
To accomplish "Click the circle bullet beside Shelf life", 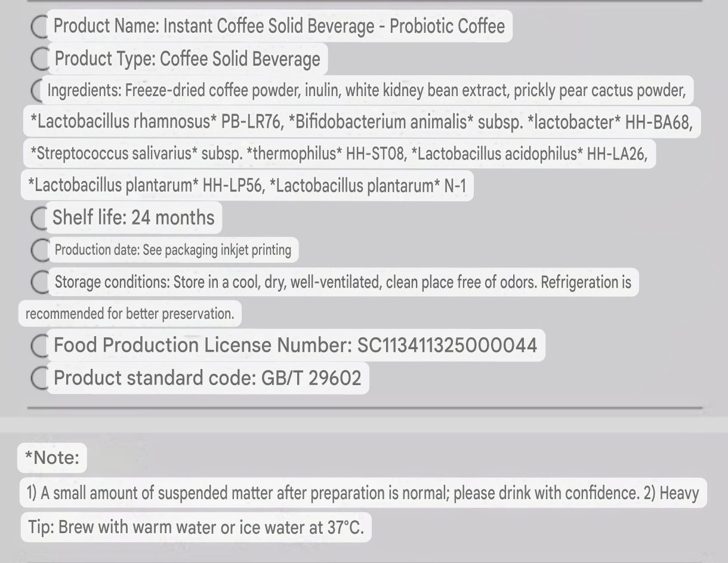I will [x=39, y=218].
